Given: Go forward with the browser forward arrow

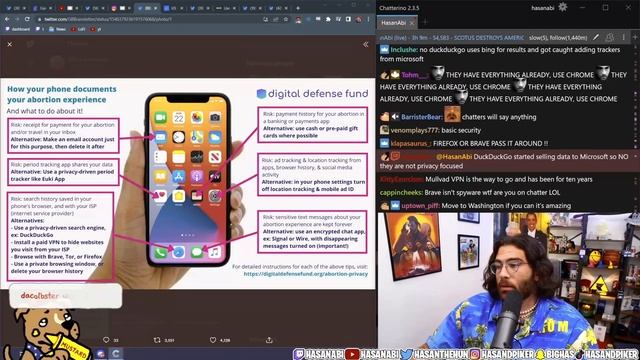Looking at the screenshot, I should coord(17,19).
